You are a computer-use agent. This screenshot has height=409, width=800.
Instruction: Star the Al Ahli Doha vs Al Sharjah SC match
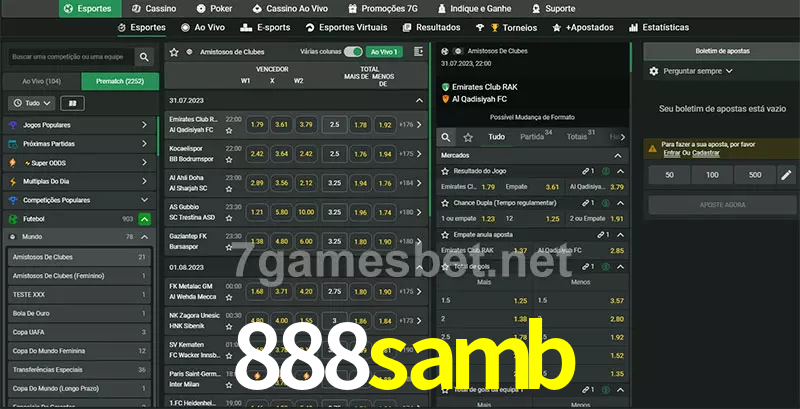pos(229,189)
